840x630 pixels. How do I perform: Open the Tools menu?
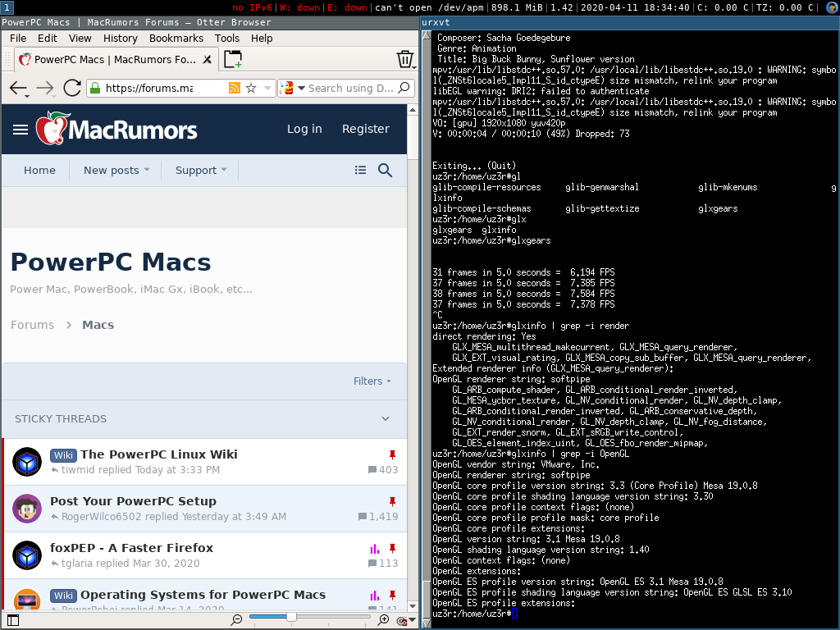(227, 38)
